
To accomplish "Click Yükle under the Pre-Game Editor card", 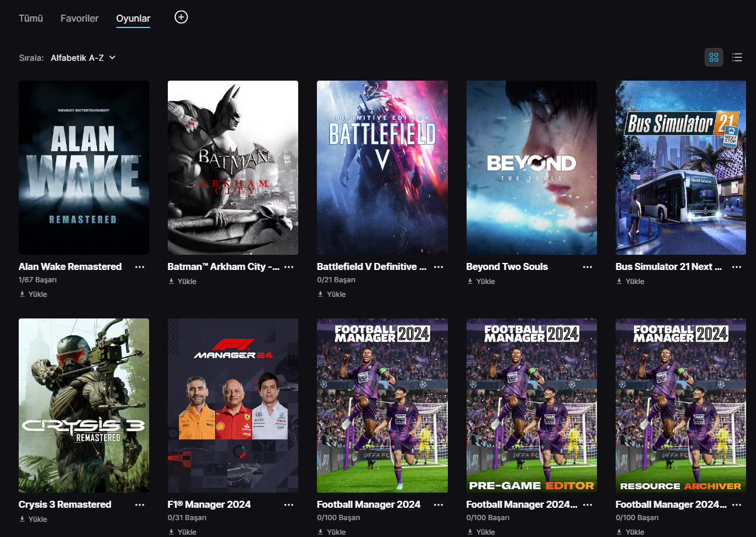I will coord(481,532).
